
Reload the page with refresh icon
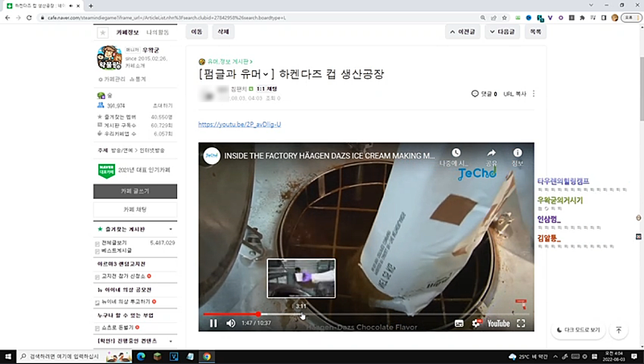29,18
